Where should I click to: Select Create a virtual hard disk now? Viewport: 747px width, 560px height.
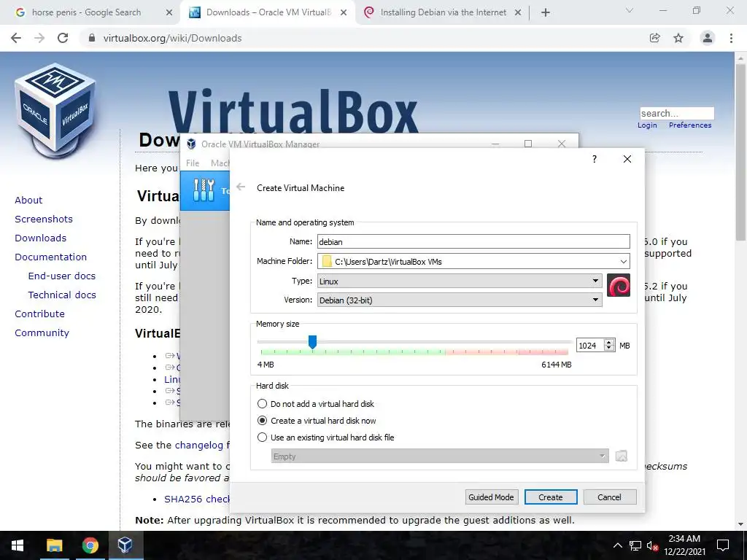pos(317,421)
